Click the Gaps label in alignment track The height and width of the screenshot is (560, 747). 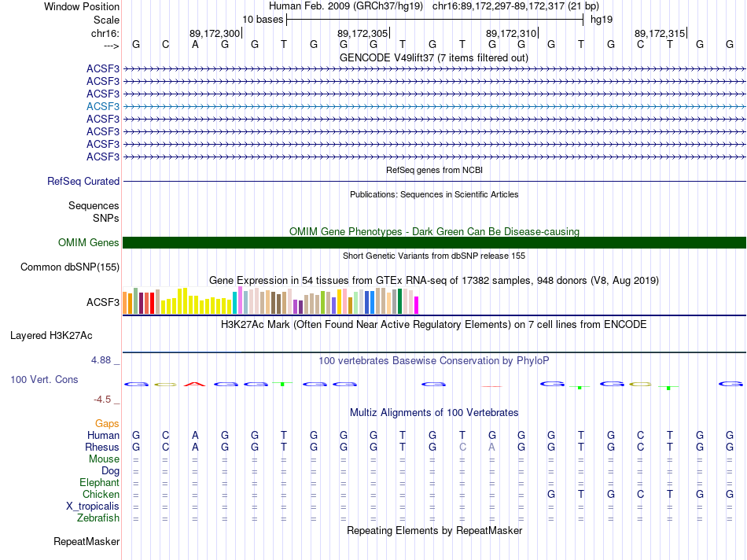click(x=107, y=424)
